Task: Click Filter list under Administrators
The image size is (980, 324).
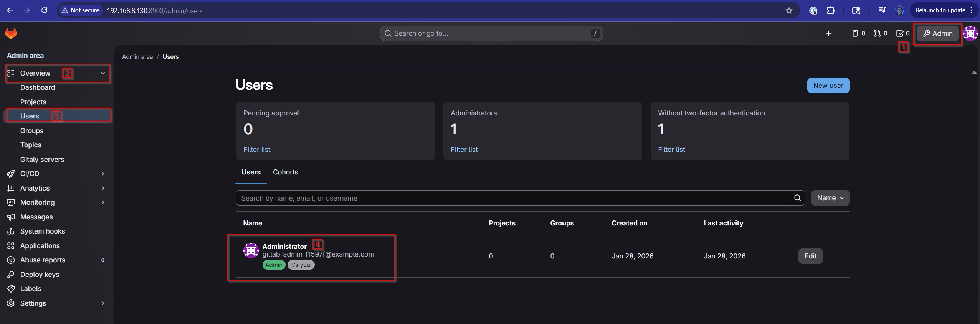Action: point(464,150)
